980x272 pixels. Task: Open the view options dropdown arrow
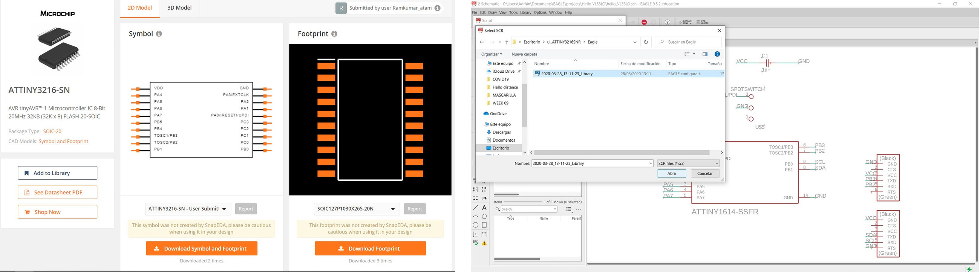click(x=694, y=54)
